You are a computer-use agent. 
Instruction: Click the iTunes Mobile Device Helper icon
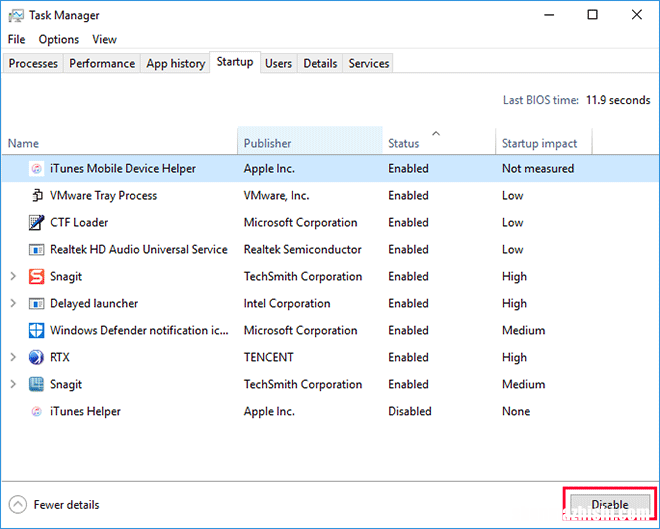(37, 169)
